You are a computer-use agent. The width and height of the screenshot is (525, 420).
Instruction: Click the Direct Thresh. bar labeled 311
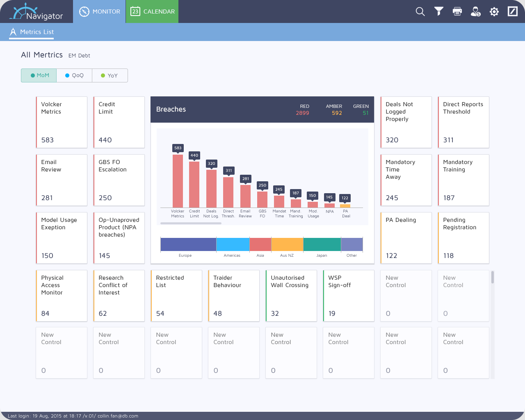pyautogui.click(x=228, y=192)
